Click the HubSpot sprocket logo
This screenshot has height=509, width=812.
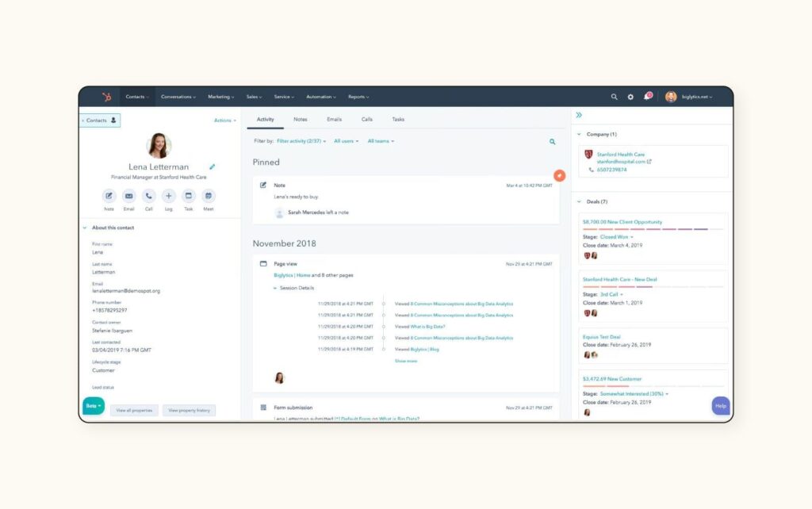coord(106,97)
